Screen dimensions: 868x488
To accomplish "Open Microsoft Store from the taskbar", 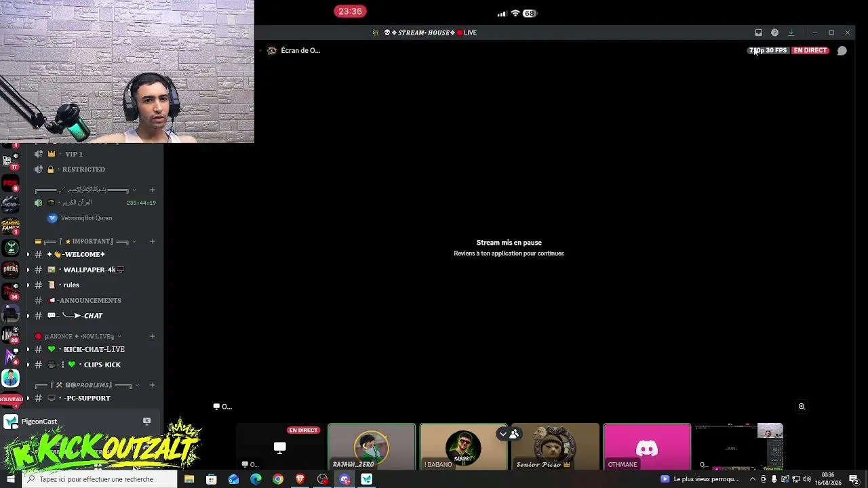I will click(212, 479).
